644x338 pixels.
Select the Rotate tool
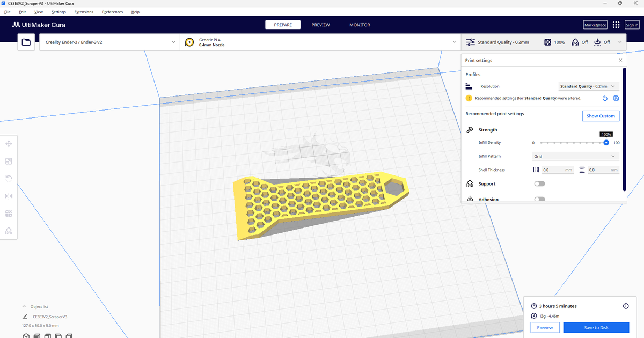point(8,178)
